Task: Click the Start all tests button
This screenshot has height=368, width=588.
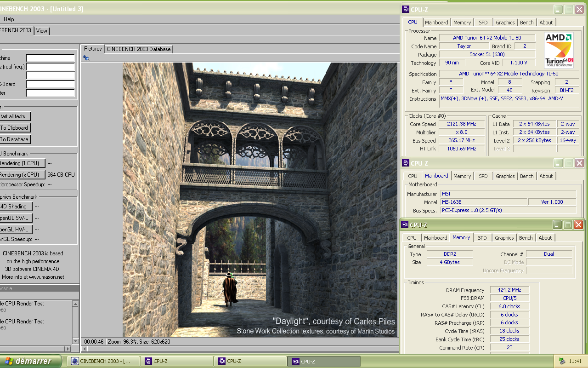Action: (14, 116)
